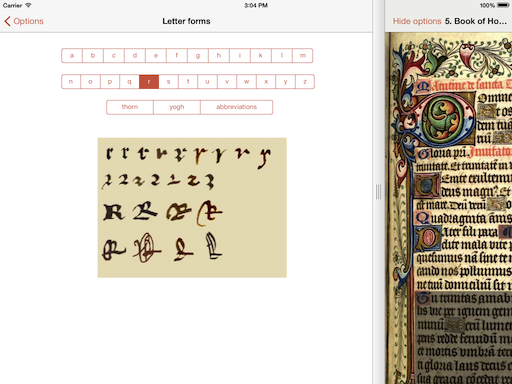Screen dimensions: 512x384
Task: Select letter o segment
Action: [90, 82]
